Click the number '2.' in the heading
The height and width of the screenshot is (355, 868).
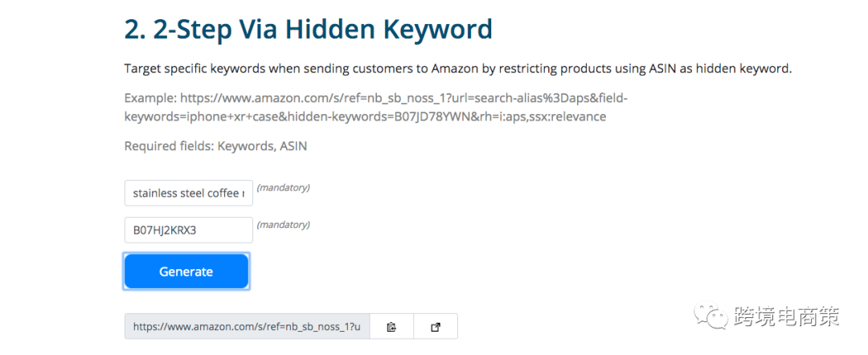[x=137, y=30]
